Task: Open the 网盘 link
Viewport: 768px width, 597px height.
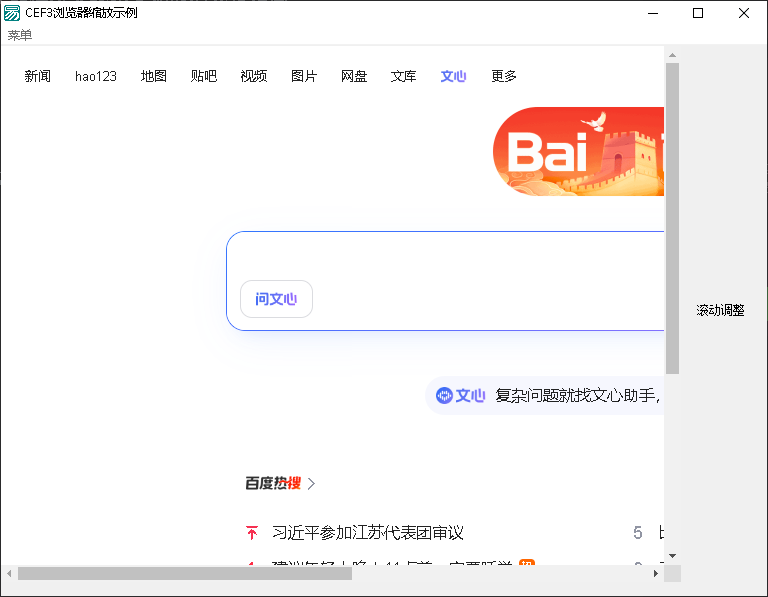Action: click(x=354, y=76)
